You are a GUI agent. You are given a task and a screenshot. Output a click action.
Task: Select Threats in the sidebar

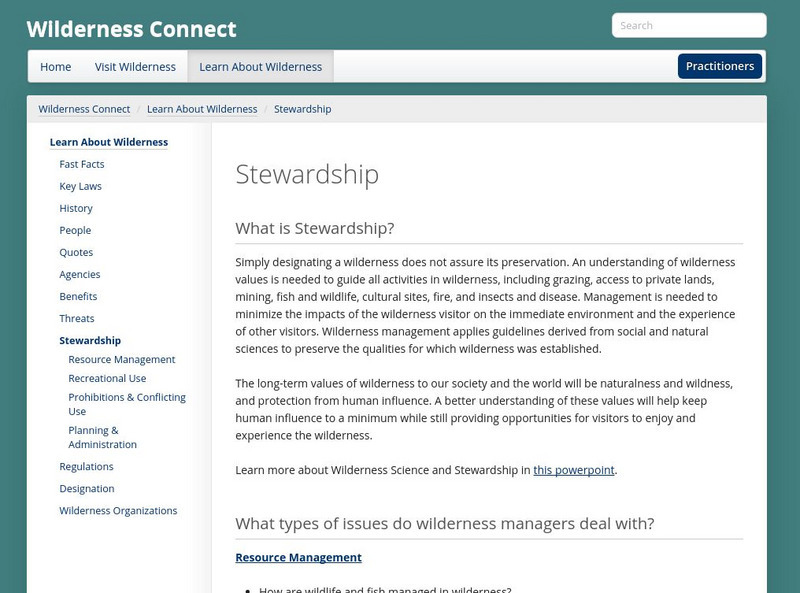(77, 318)
